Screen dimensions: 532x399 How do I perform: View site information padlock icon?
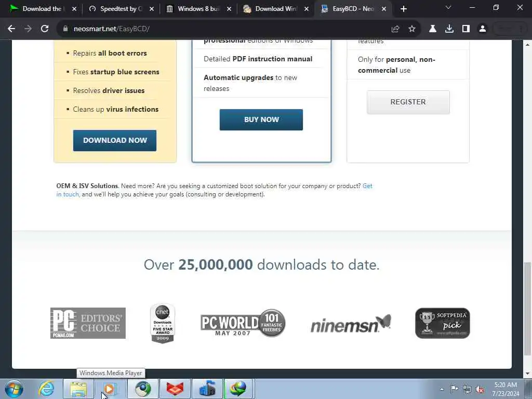pos(65,29)
